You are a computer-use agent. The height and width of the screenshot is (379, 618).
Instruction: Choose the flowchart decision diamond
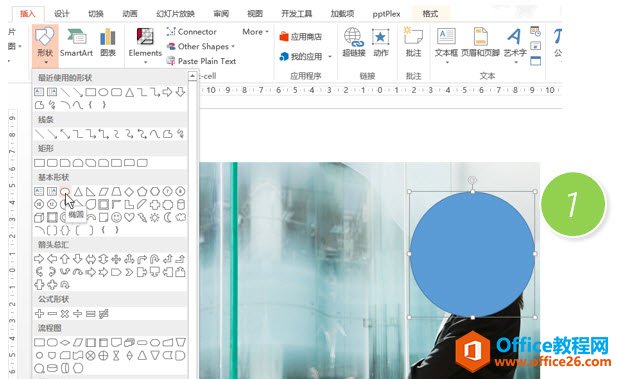click(65, 342)
